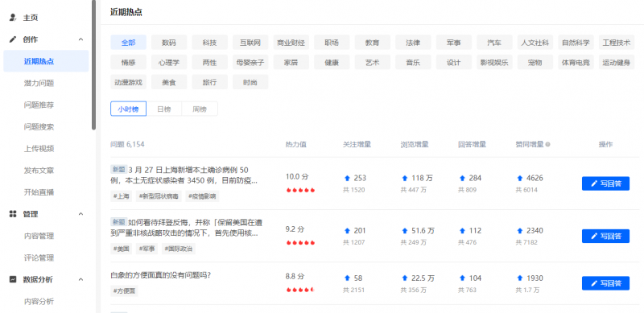Choose the 自然科学 category chip
Image resolution: width=644 pixels, height=313 pixels.
(576, 43)
